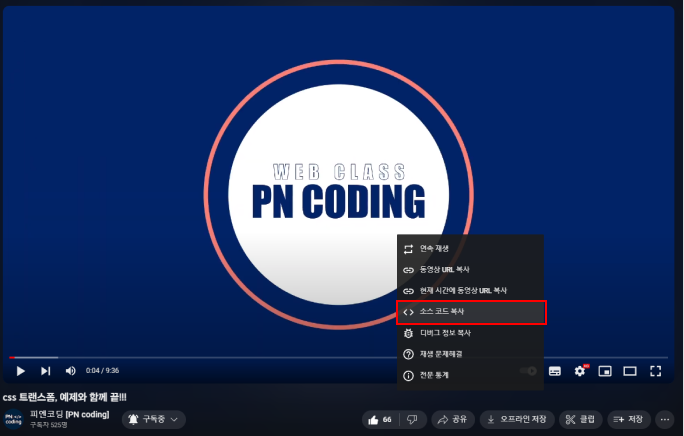The width and height of the screenshot is (684, 436).
Task: Click the 0:04 / 9:36 time display
Action: 103,371
